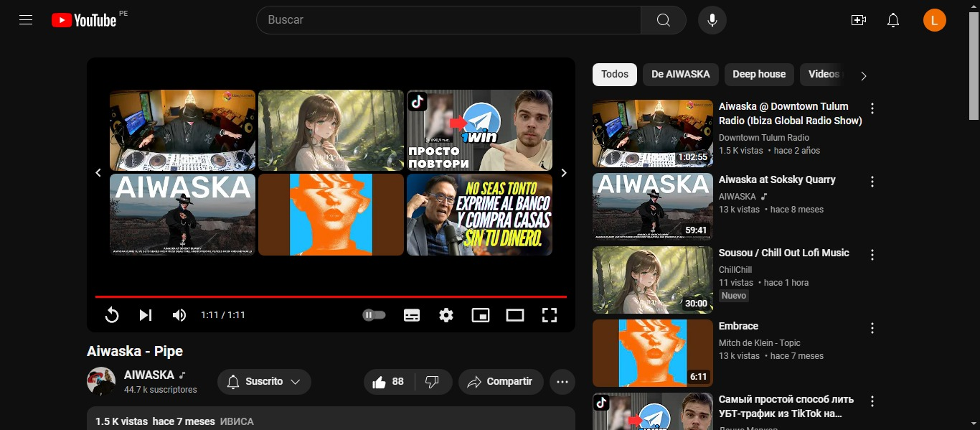Skip to next video
The width and height of the screenshot is (980, 430).
146,315
